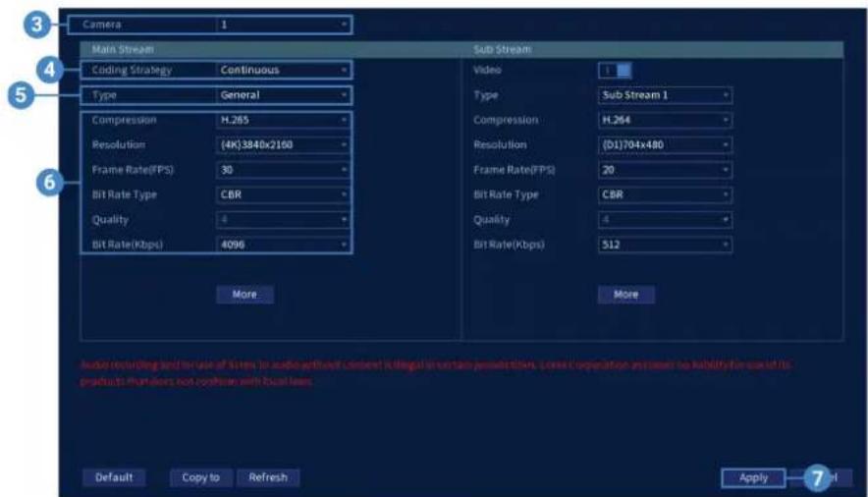Toggle the Sub Stream Video switch

615,71
